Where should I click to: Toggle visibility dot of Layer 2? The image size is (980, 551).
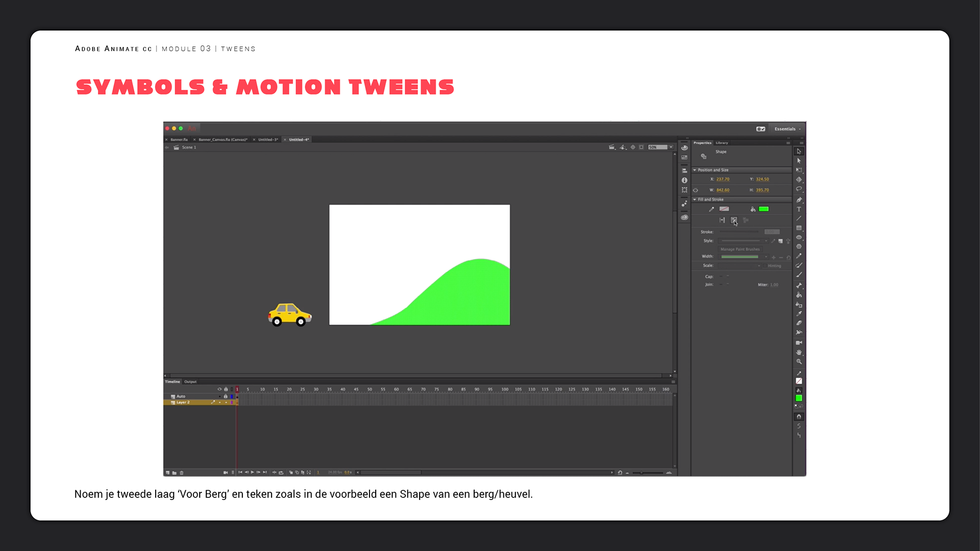point(220,403)
